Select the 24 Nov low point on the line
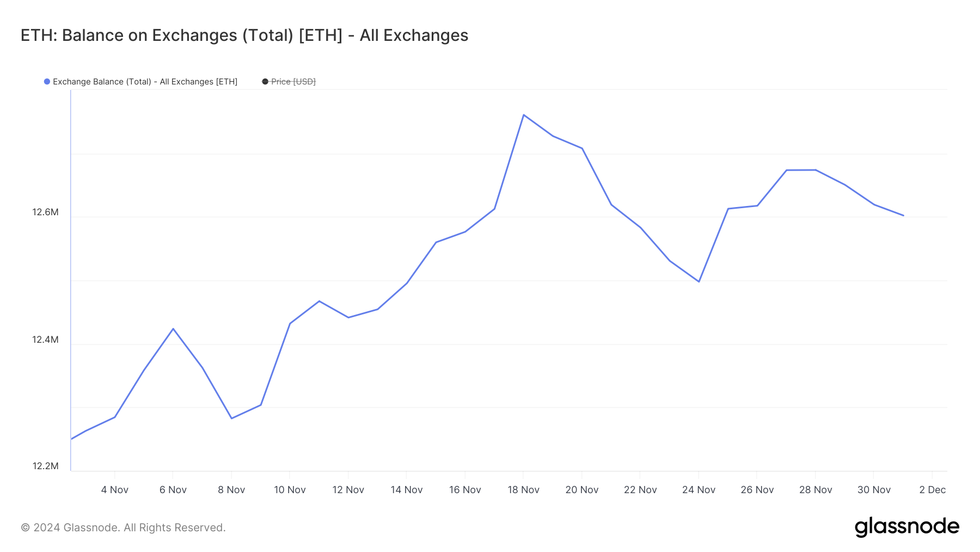 [699, 281]
